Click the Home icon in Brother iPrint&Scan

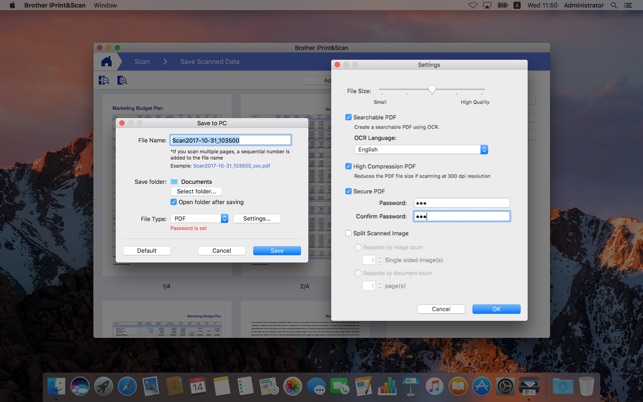[106, 61]
